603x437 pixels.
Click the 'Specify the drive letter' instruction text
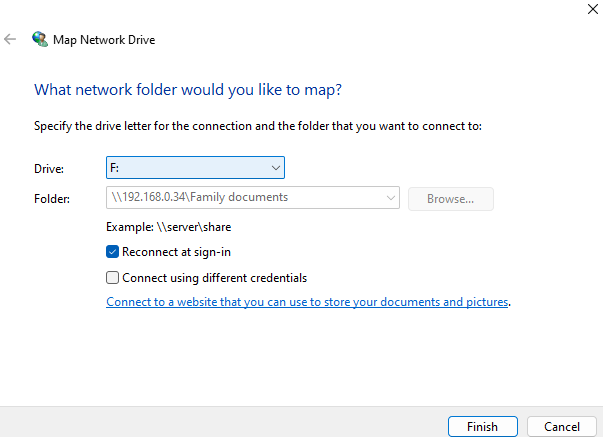pos(258,126)
